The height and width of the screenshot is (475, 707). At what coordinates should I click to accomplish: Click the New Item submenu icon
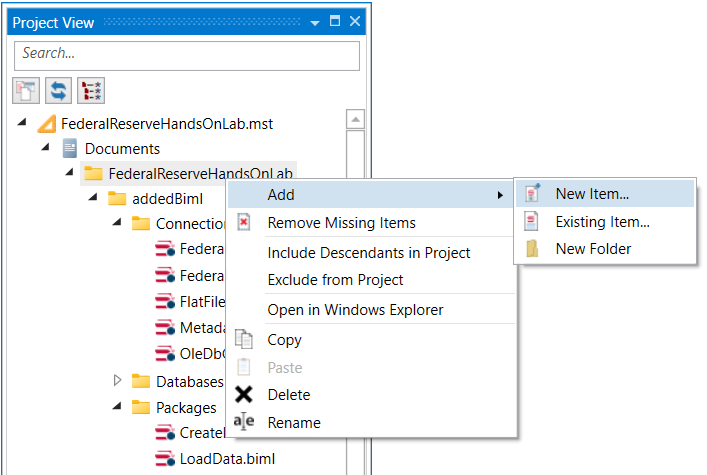pyautogui.click(x=532, y=193)
